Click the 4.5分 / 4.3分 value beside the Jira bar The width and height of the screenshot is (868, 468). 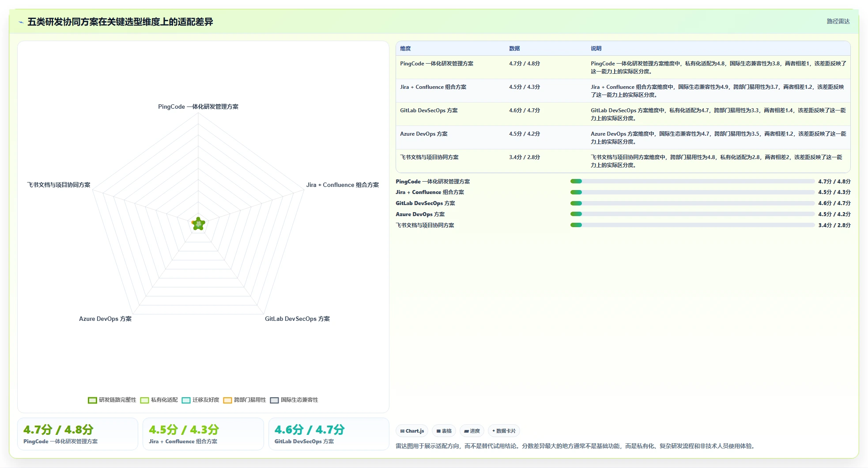pos(834,192)
